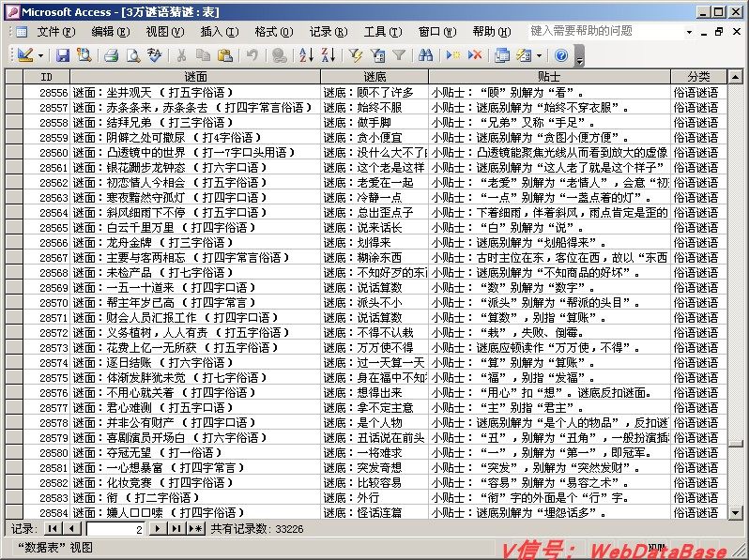
Task: Open the 窗口 menu
Action: (437, 32)
